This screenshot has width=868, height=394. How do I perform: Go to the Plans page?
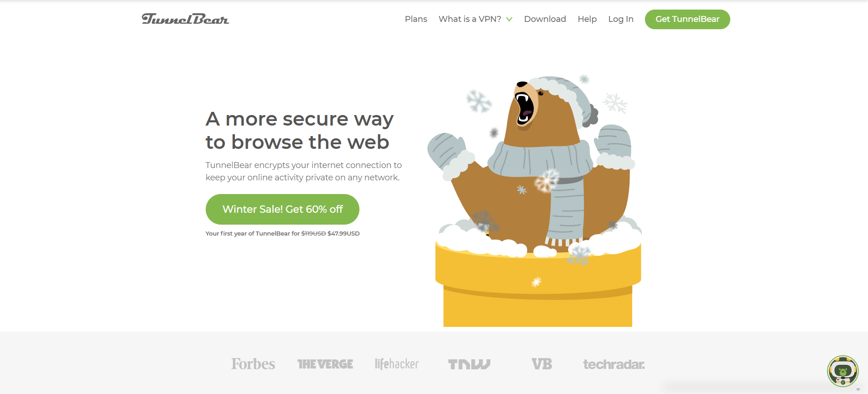[416, 19]
